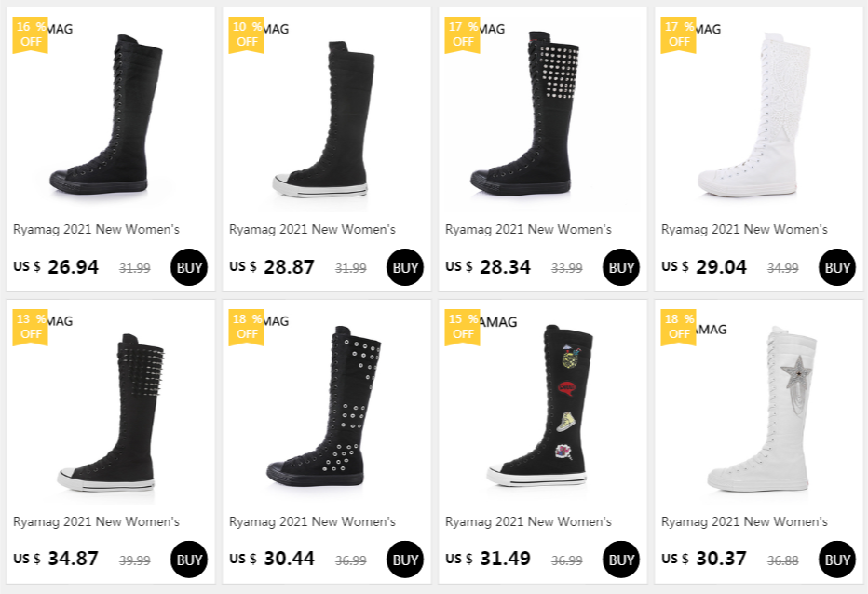The height and width of the screenshot is (594, 868).
Task: Click the 15% OFF discount badge
Action: [462, 327]
